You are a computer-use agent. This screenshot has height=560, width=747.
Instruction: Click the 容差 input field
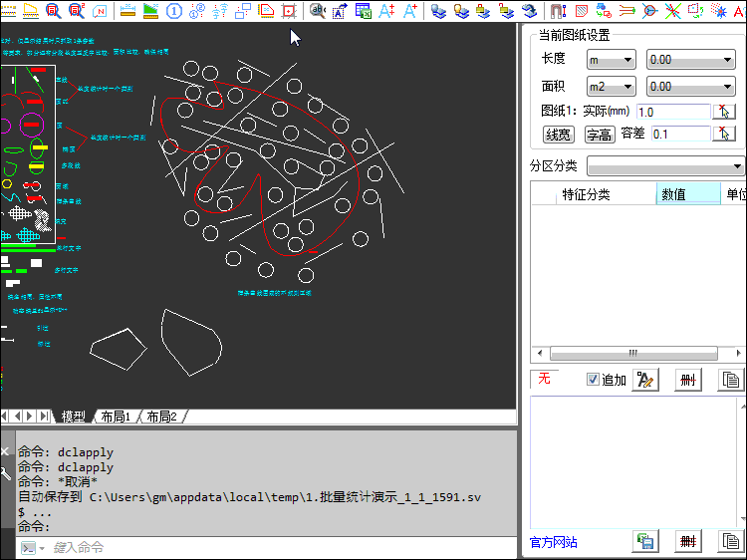click(680, 134)
